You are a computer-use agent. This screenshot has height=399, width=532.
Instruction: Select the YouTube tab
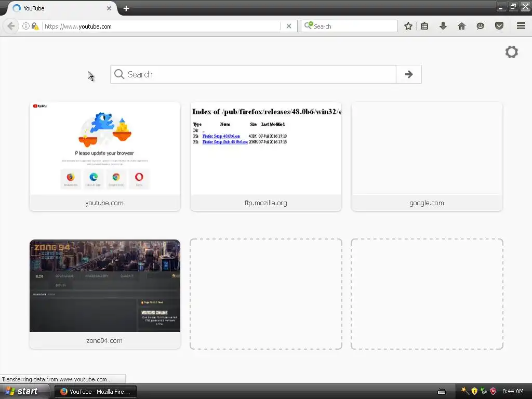(x=61, y=8)
